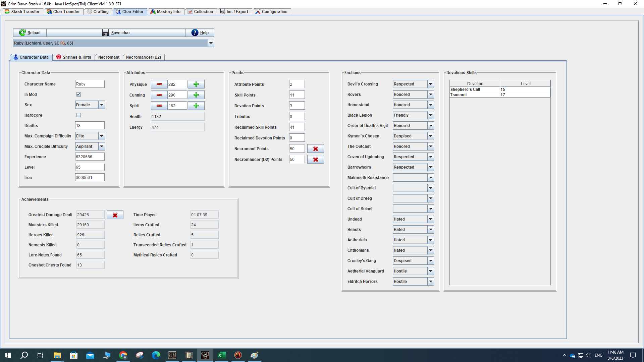The image size is (644, 362).
Task: Increase Physique with the green plus button
Action: [x=196, y=84]
